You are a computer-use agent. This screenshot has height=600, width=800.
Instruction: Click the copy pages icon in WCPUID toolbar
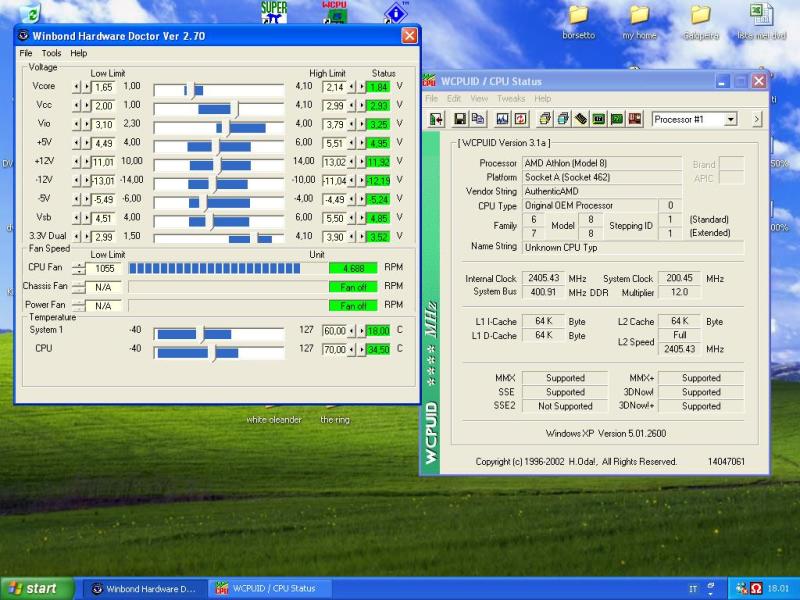pos(478,119)
